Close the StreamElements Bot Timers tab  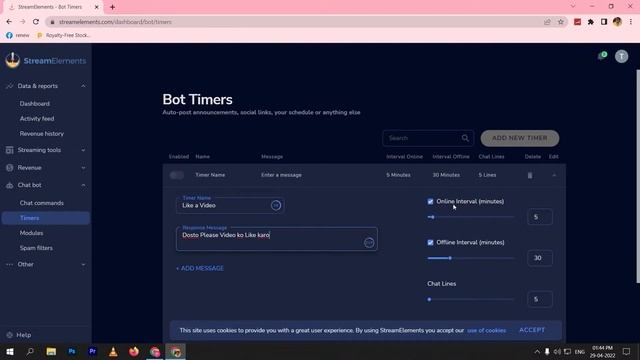tap(97, 7)
